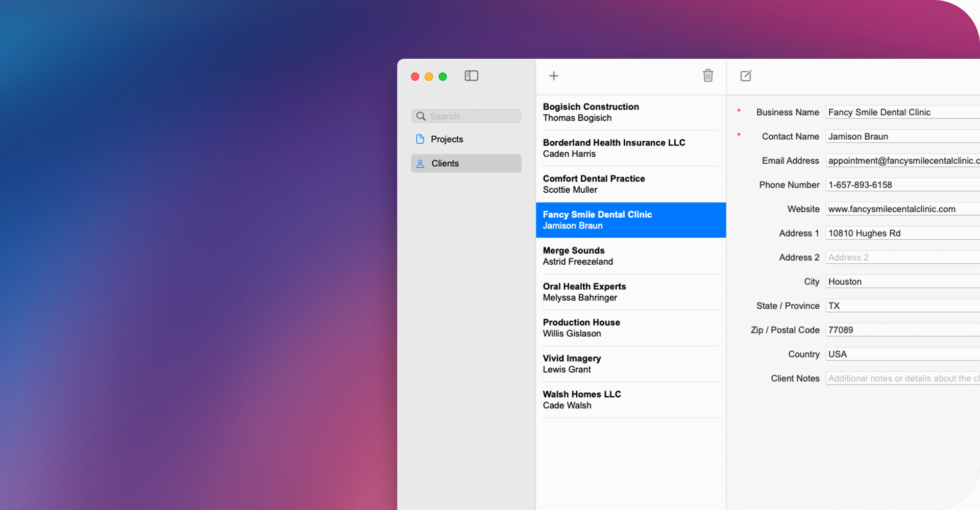This screenshot has height=510, width=980.
Task: Click the green zoom window button
Action: (443, 76)
